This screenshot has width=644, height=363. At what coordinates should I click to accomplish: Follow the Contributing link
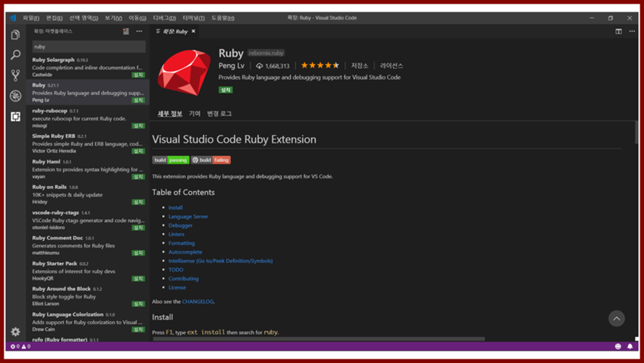click(183, 279)
